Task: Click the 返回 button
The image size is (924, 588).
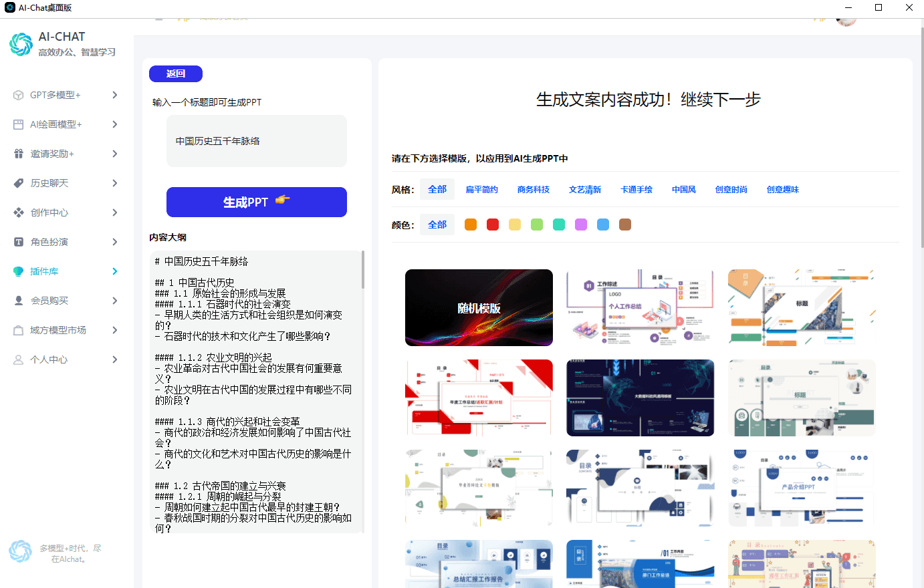Action: point(176,73)
